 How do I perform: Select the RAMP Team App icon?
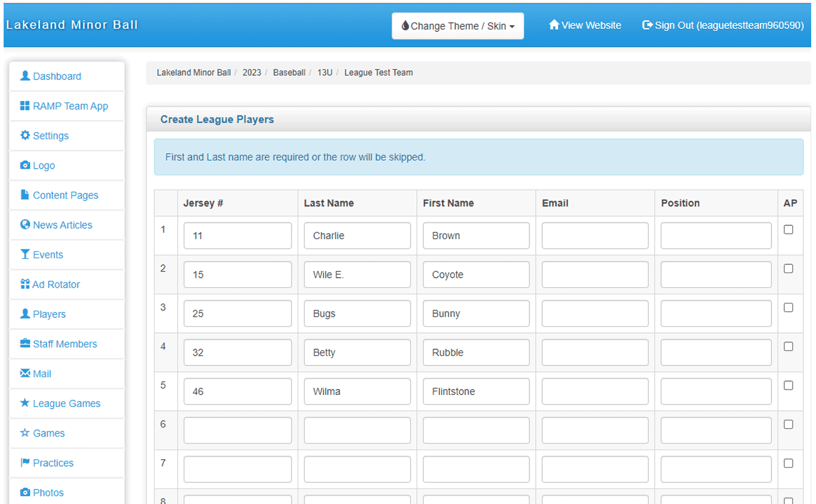point(23,105)
